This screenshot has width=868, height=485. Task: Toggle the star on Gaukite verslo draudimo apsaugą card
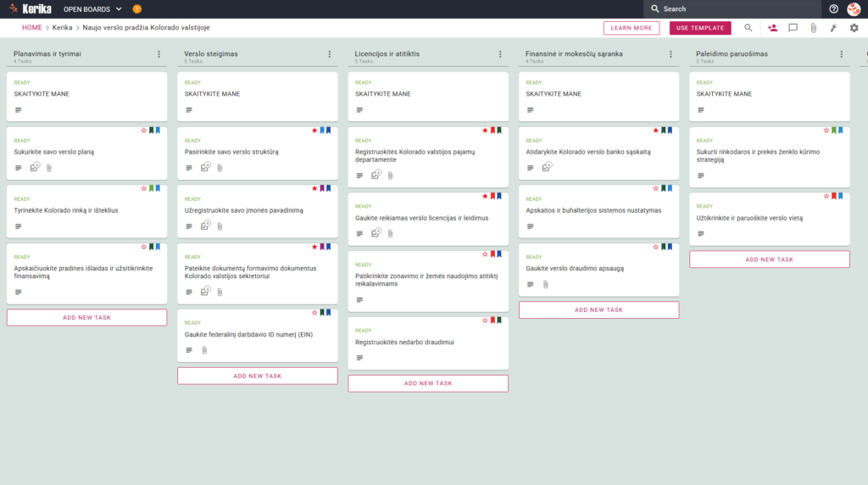click(655, 247)
